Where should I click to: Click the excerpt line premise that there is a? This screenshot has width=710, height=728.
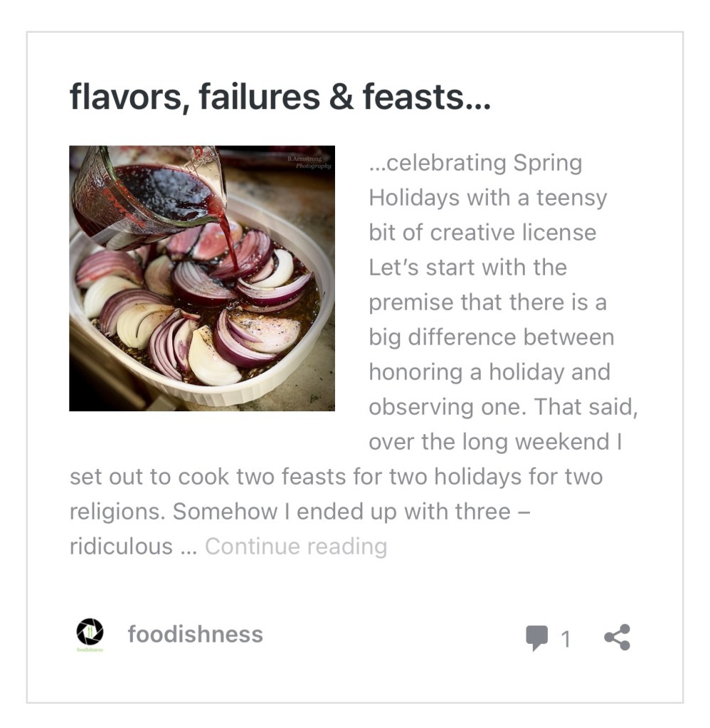[487, 302]
